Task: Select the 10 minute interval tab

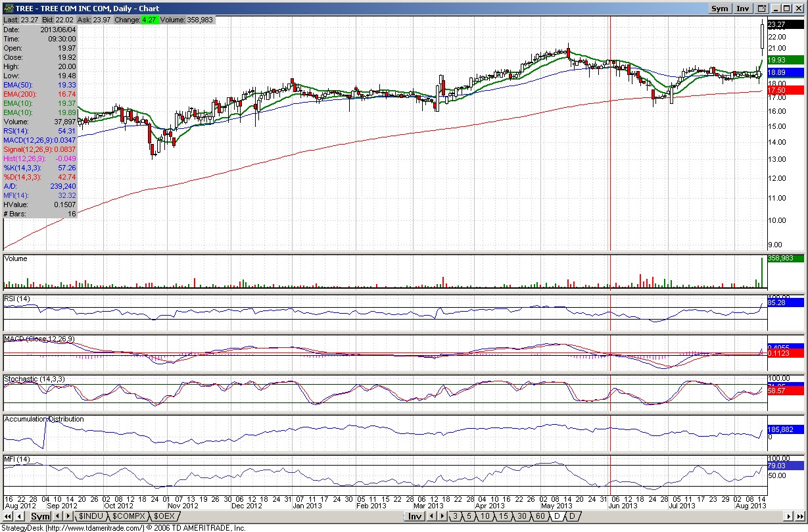Action: [485, 517]
